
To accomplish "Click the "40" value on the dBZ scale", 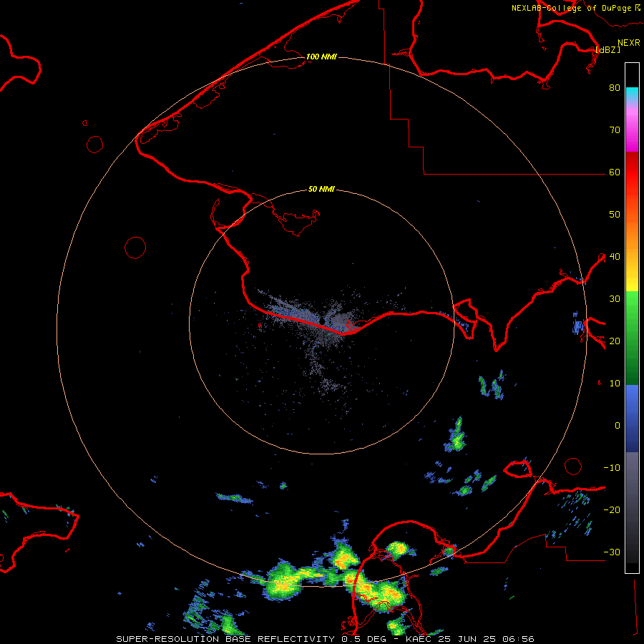I will 615,256.
